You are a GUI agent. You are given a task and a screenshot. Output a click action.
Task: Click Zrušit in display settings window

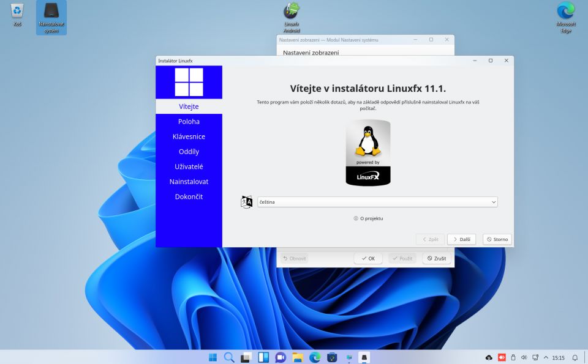click(x=437, y=258)
